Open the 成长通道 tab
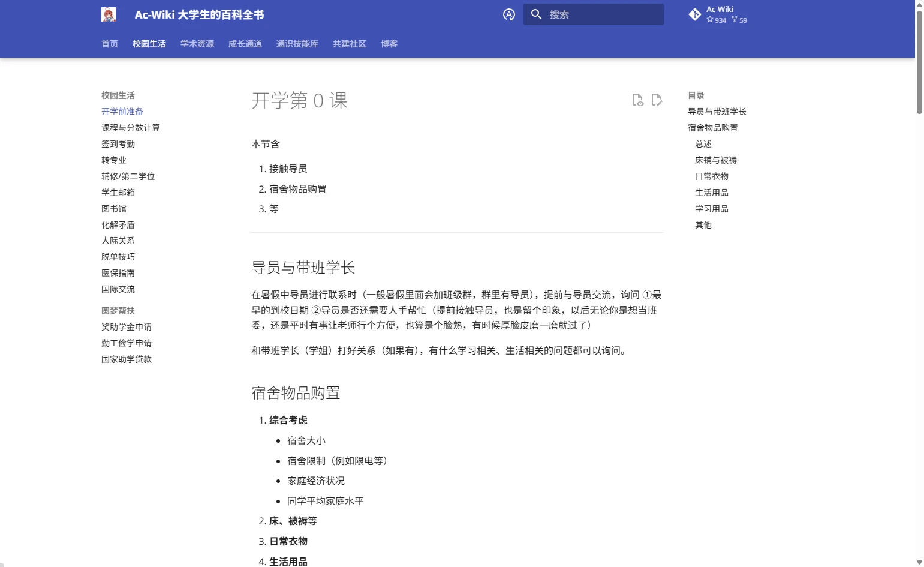Image resolution: width=924 pixels, height=567 pixels. pyautogui.click(x=245, y=44)
